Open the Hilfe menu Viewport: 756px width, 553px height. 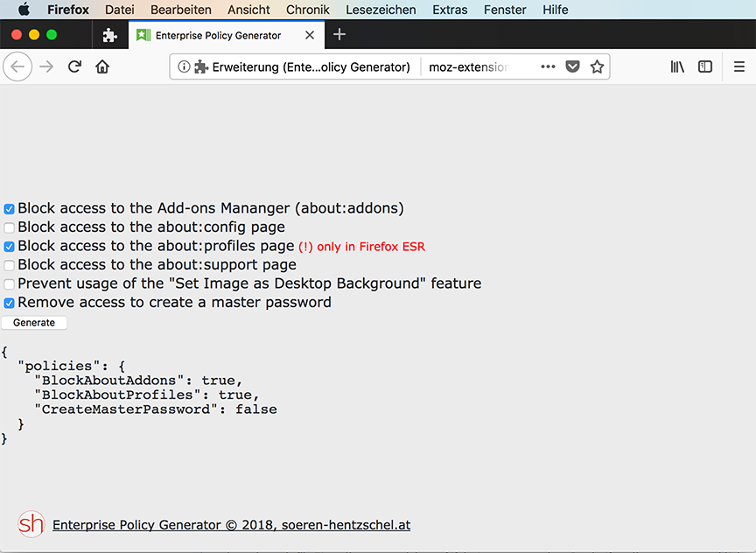tap(556, 10)
